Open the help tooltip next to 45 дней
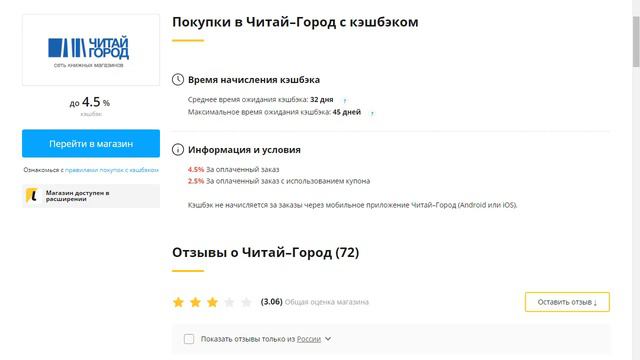Screen dimensions: 640x360 coord(372,113)
